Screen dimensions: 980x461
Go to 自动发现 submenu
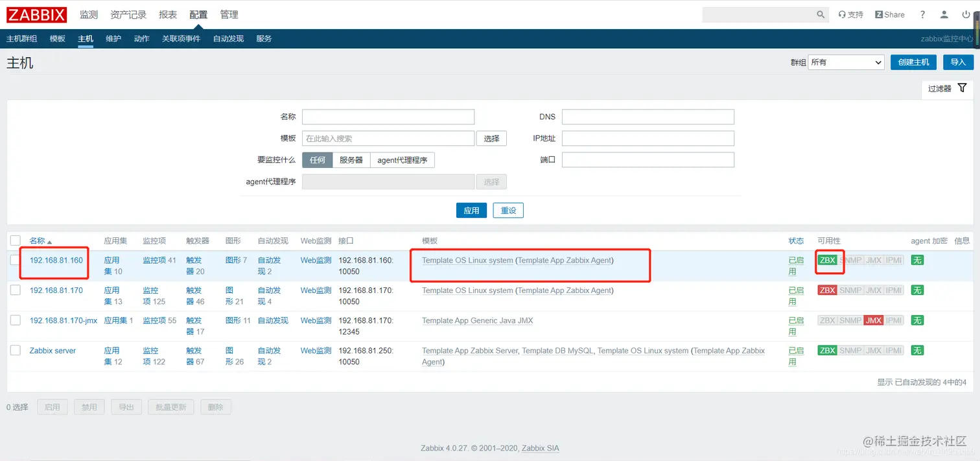coord(228,39)
